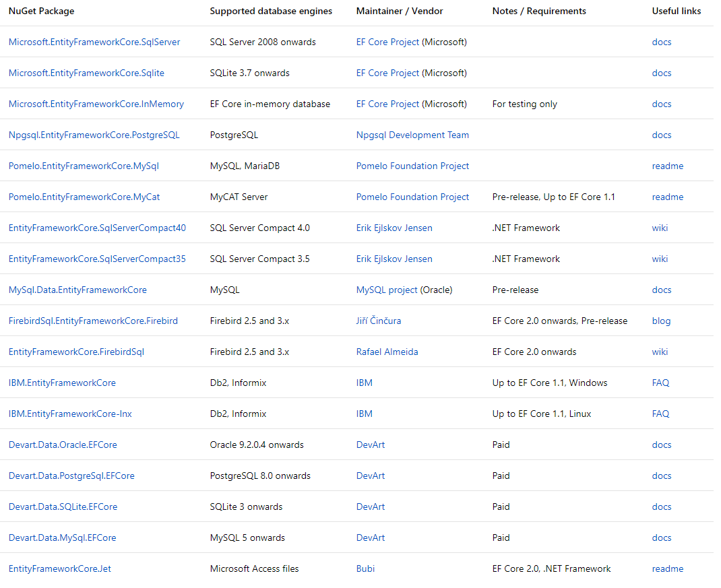The image size is (721, 588).
Task: Open FirebirdSql.EntityFrameworkCore.Firebird package link
Action: click(x=94, y=321)
